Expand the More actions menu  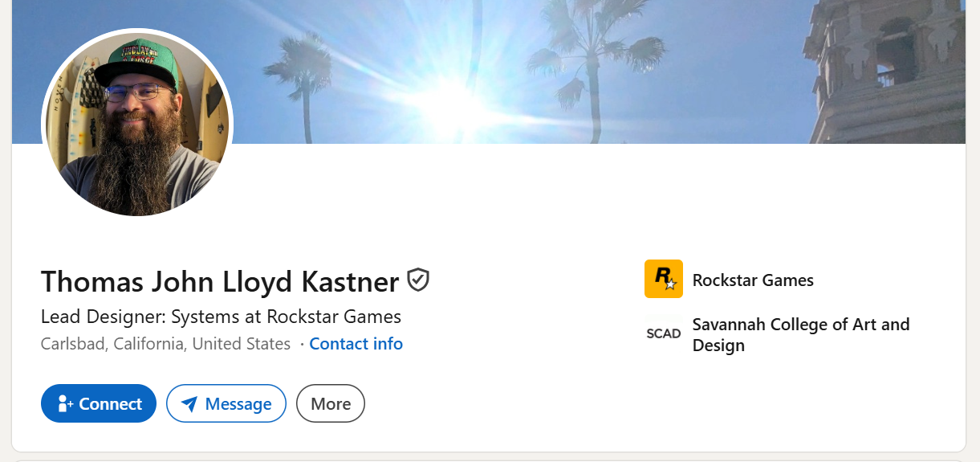tap(331, 403)
